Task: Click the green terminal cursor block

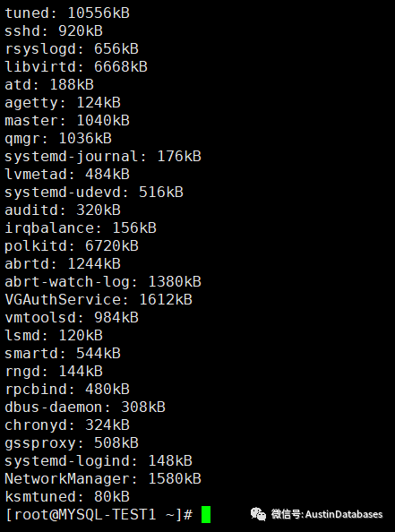Action: coord(206,514)
